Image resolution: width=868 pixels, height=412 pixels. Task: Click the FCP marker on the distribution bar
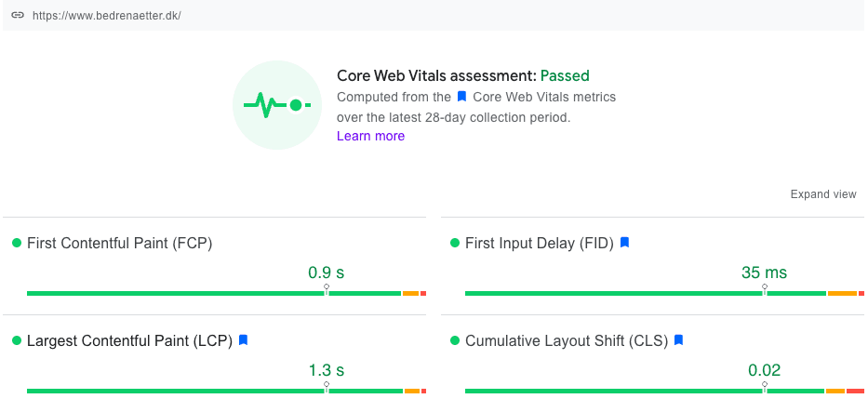tap(327, 289)
